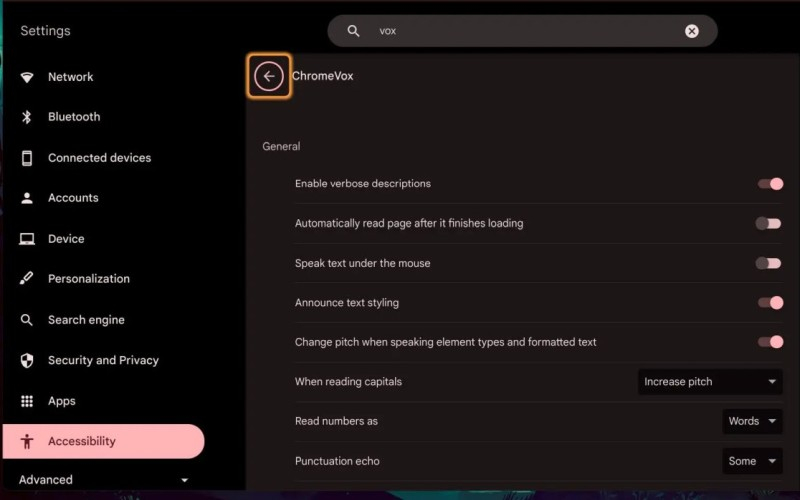
Task: Open the Punctuation echo dropdown
Action: (752, 461)
